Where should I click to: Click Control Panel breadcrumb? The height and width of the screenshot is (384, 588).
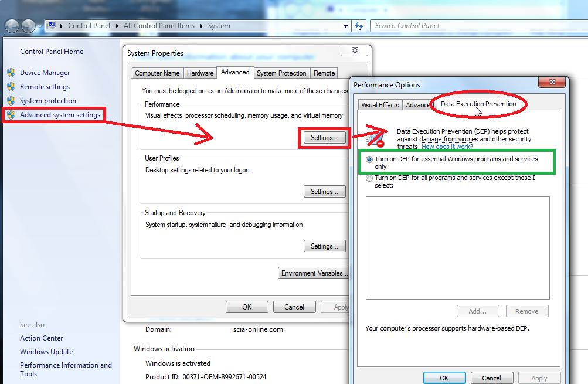pos(89,26)
